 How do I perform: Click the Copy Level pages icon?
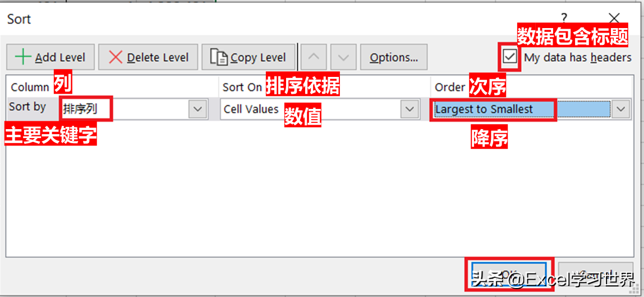(219, 57)
